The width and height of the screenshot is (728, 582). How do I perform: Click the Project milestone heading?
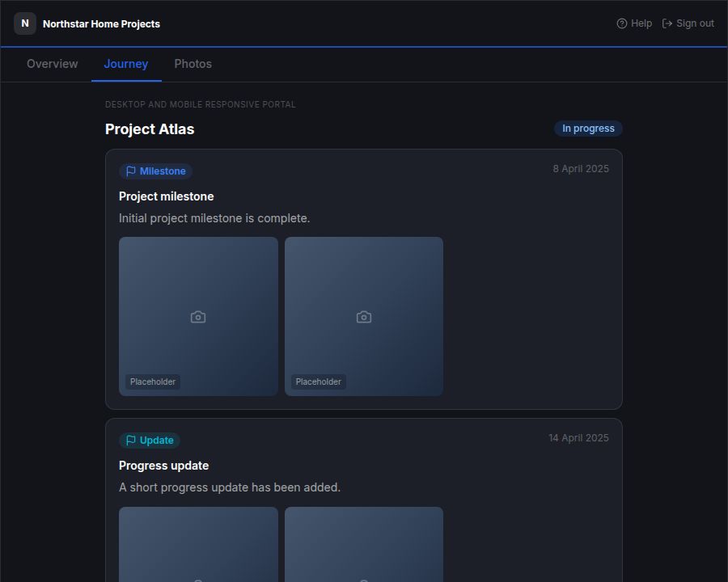pos(166,196)
